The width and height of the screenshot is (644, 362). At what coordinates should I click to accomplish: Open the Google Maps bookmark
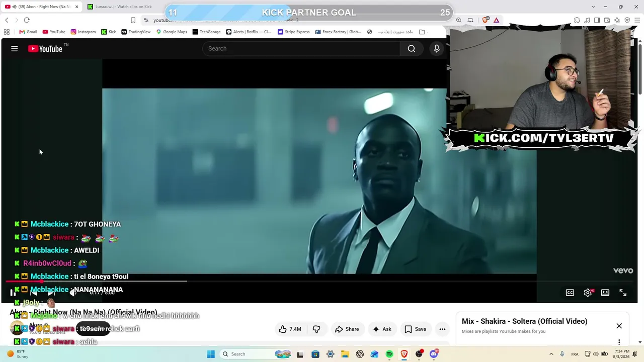tap(172, 32)
